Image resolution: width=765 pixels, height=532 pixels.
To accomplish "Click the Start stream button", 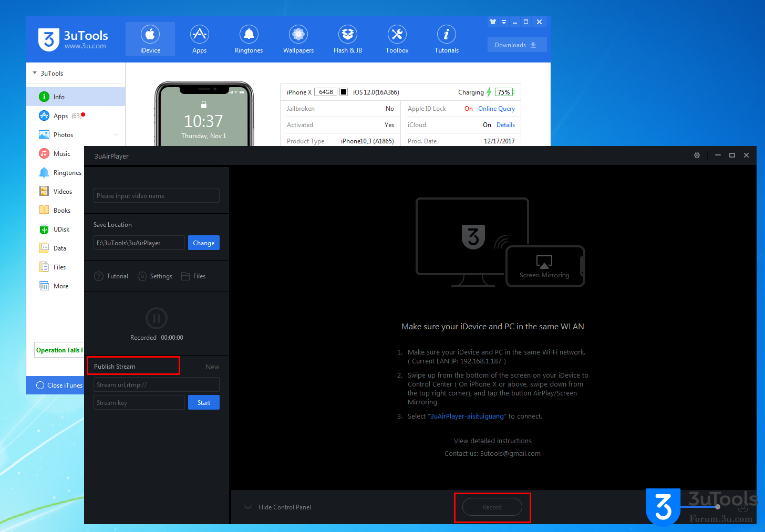I will 204,402.
